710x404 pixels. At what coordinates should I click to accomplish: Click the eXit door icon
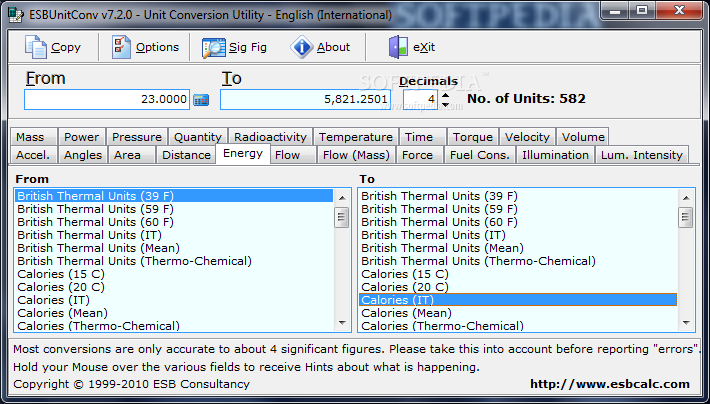tap(398, 47)
